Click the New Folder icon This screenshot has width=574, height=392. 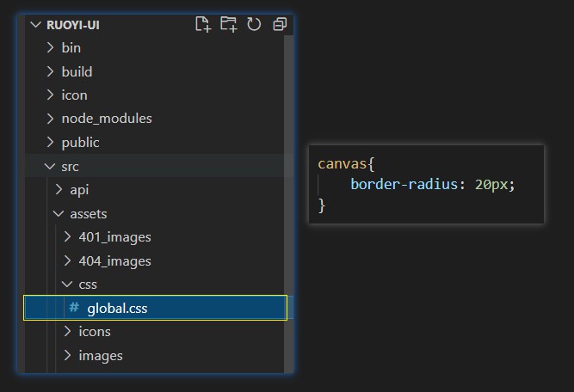(x=228, y=24)
